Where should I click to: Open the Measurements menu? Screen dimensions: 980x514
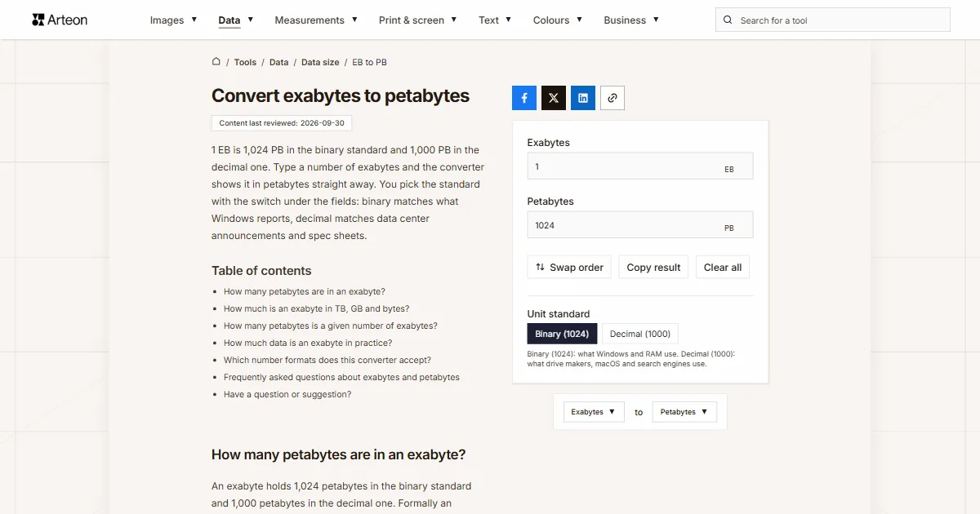point(316,20)
